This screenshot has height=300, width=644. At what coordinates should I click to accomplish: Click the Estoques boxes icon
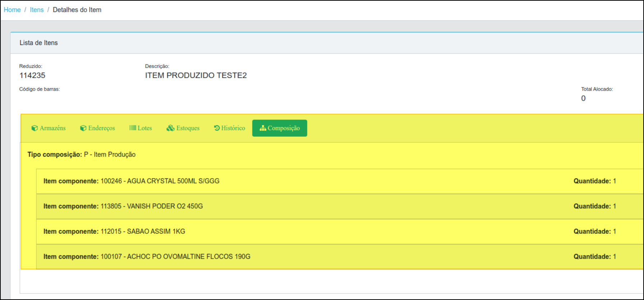click(170, 128)
